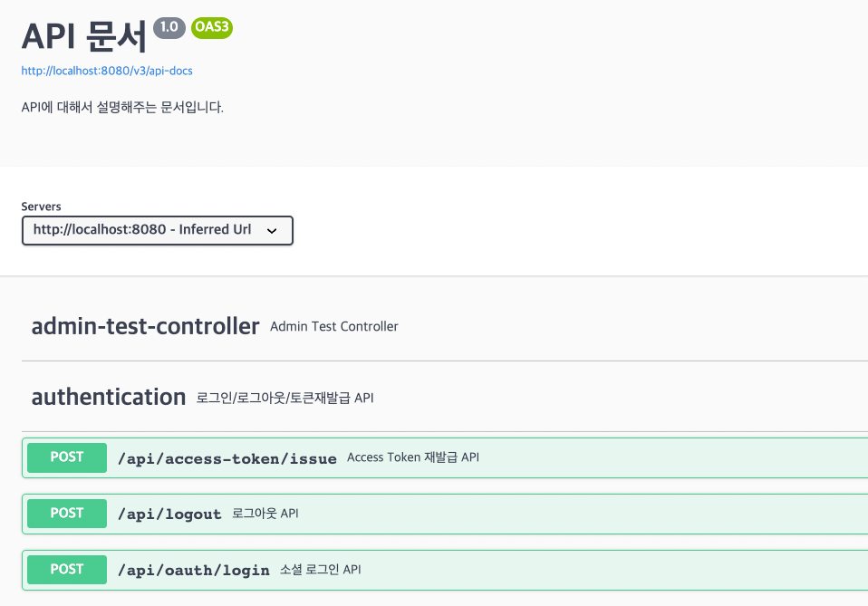The width and height of the screenshot is (868, 606).
Task: Click the dropdown chevron arrow
Action: click(x=271, y=231)
